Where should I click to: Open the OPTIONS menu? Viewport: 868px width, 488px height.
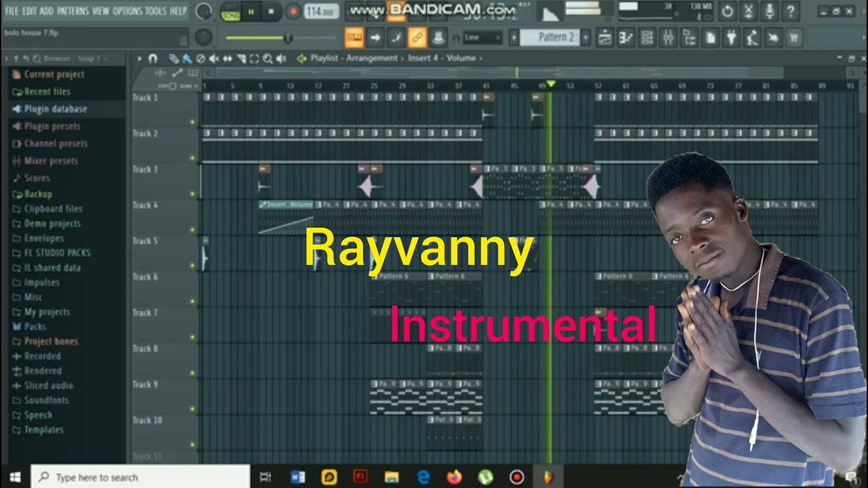[x=127, y=11]
